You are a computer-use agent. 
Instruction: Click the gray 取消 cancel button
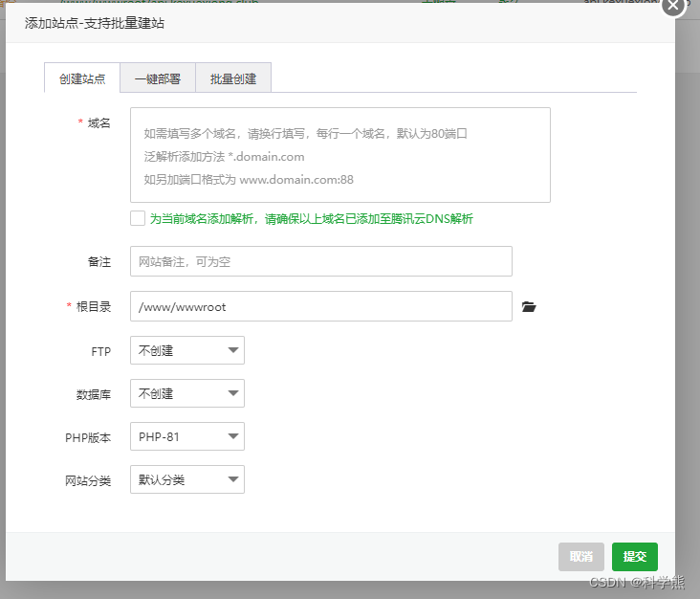tap(581, 556)
